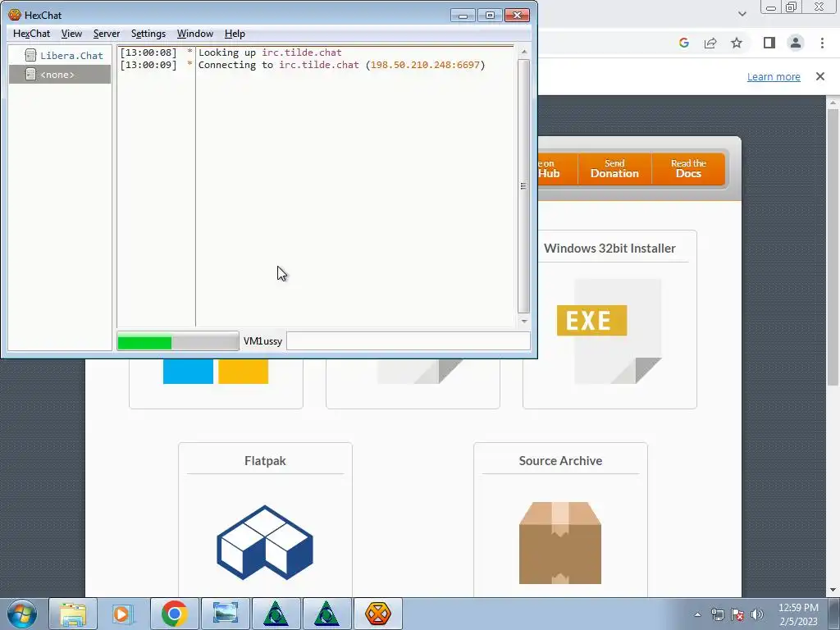Open Windows Media Player from taskbar

(x=121, y=614)
